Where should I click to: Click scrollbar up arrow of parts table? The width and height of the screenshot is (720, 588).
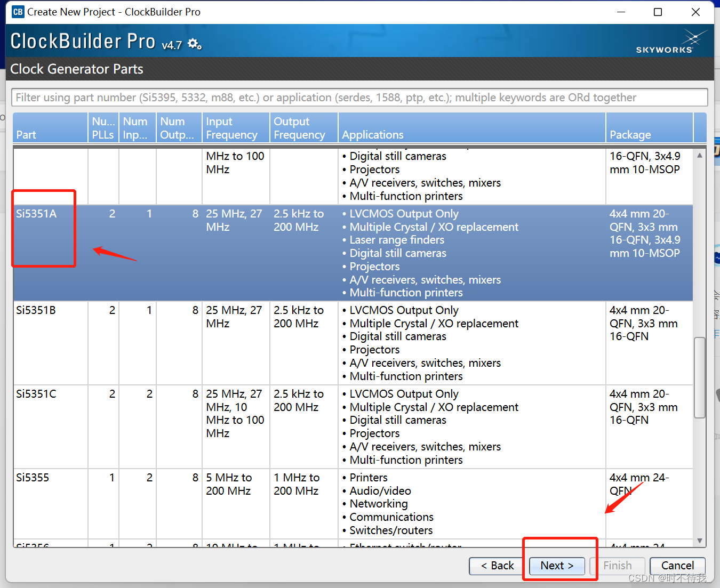click(x=700, y=155)
